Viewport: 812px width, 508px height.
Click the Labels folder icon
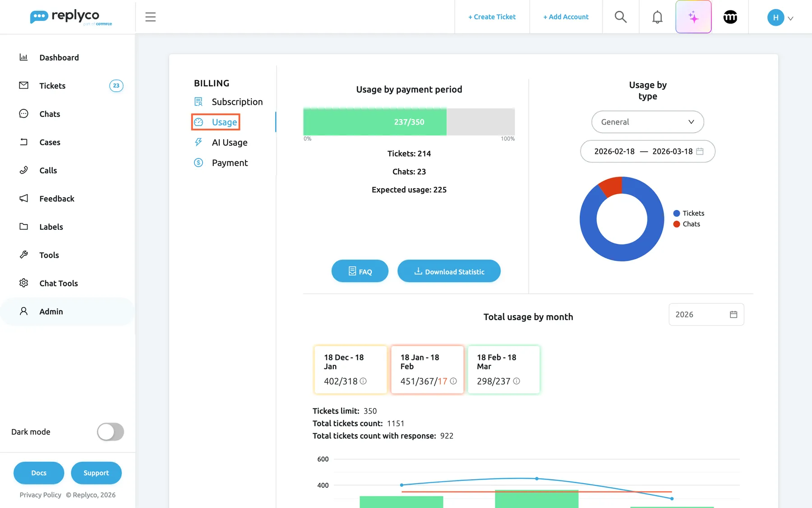tap(23, 227)
